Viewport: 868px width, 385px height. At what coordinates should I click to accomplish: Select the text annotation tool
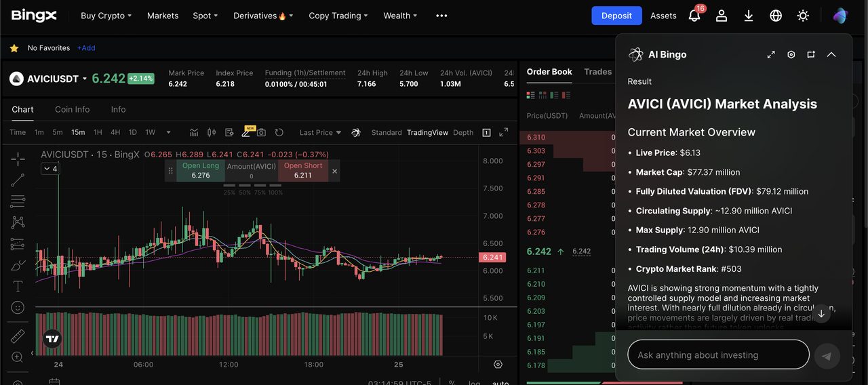18,286
